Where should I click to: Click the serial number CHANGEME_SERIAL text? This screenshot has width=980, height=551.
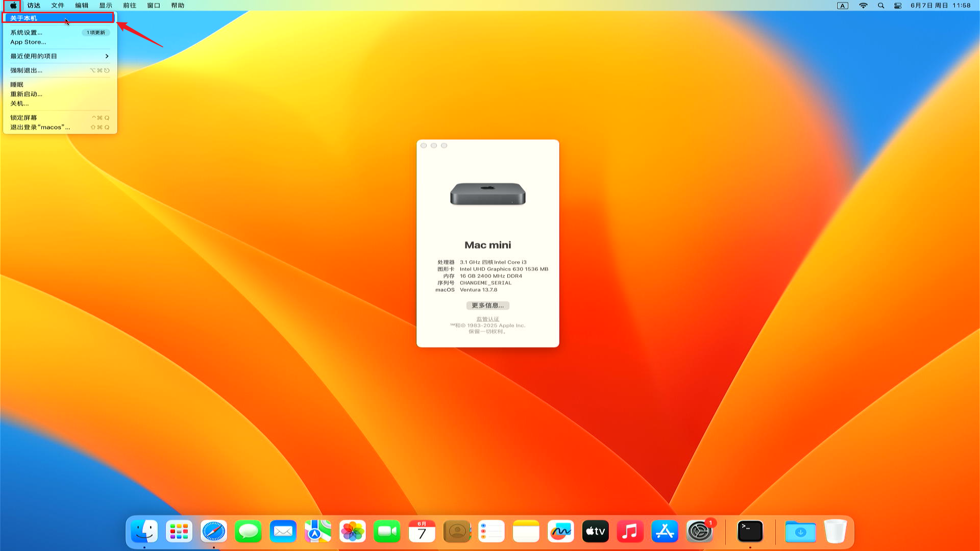pos(485,283)
